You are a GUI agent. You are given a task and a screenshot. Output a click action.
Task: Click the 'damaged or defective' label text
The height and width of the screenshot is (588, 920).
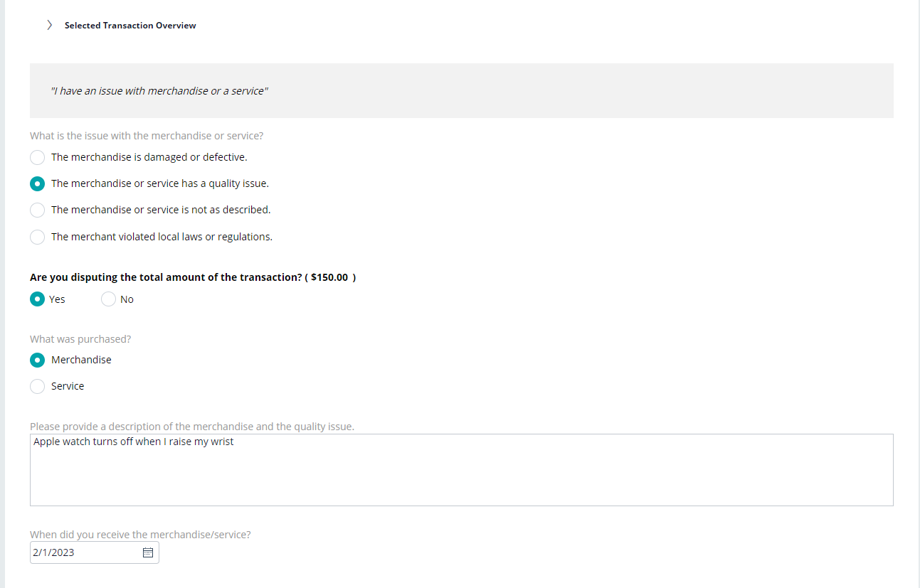coord(149,157)
